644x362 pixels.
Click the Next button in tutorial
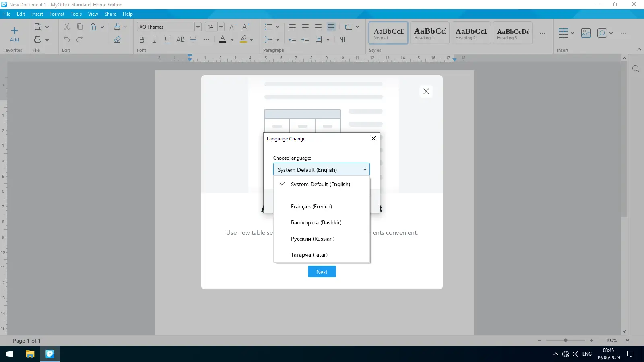click(x=322, y=272)
